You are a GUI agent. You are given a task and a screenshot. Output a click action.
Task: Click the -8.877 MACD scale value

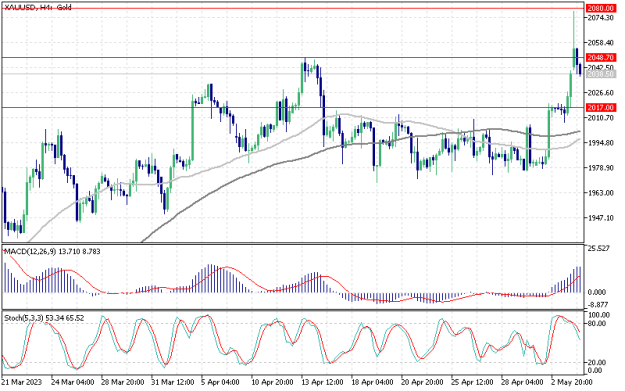coord(598,305)
